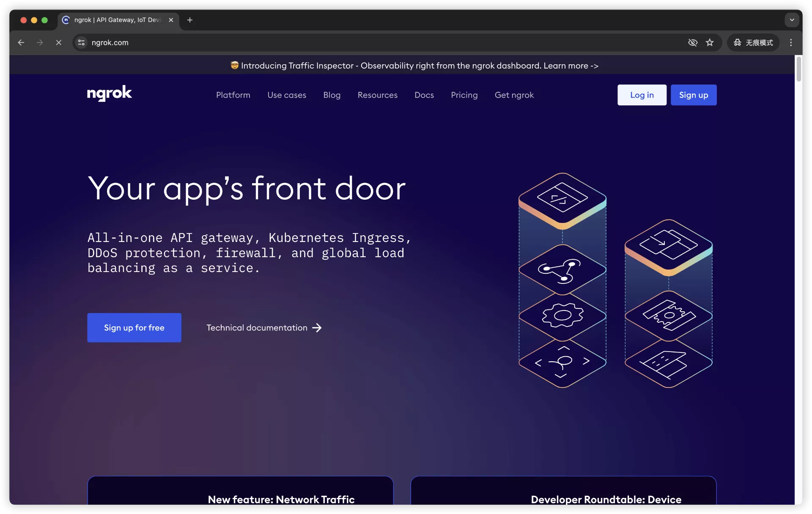Click the incognito mode indicator button

pos(753,42)
